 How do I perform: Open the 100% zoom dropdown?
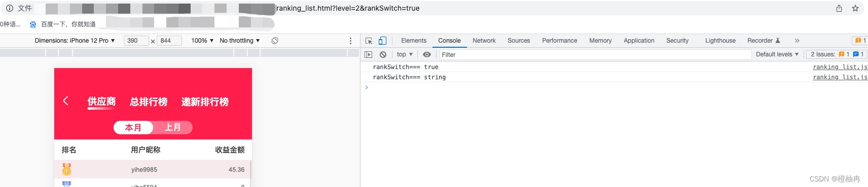coord(202,41)
